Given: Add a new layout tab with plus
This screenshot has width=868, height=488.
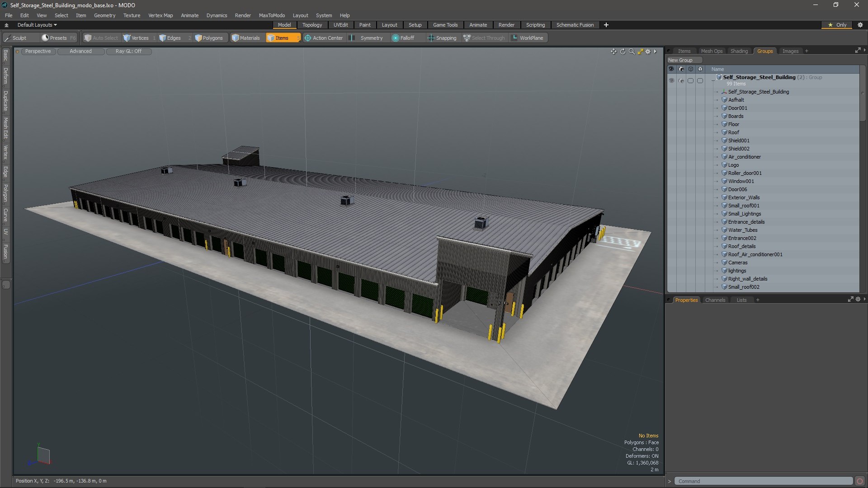Looking at the screenshot, I should pyautogui.click(x=606, y=25).
